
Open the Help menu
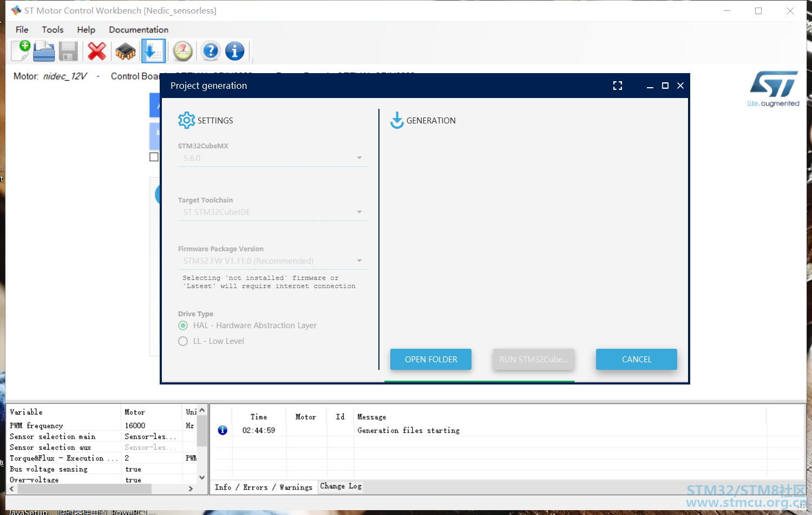86,30
